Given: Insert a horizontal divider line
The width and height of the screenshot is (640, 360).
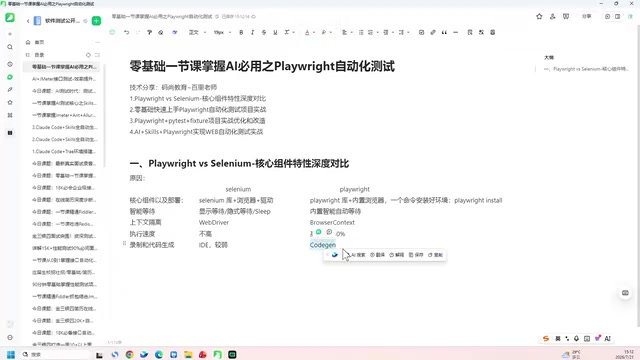Looking at the screenshot, I should [456, 32].
